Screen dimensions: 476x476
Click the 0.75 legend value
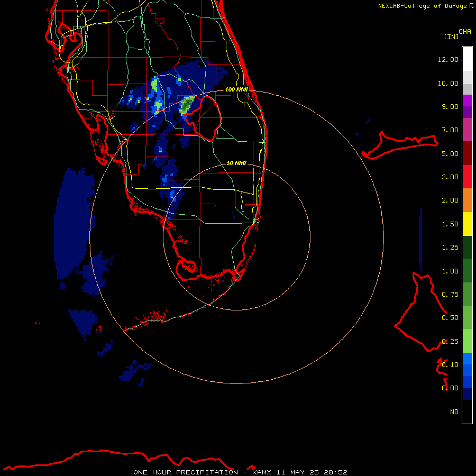450,295
